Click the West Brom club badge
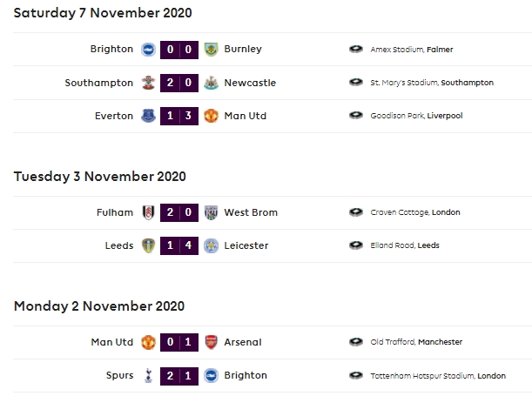This screenshot has height=396, width=532. coord(209,212)
